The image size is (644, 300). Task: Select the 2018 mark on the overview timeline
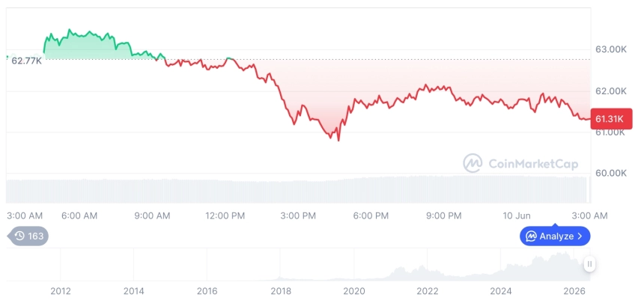coord(281,291)
